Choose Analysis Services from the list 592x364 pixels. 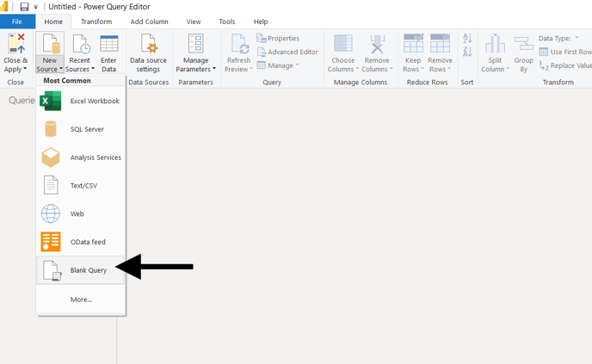tap(81, 157)
